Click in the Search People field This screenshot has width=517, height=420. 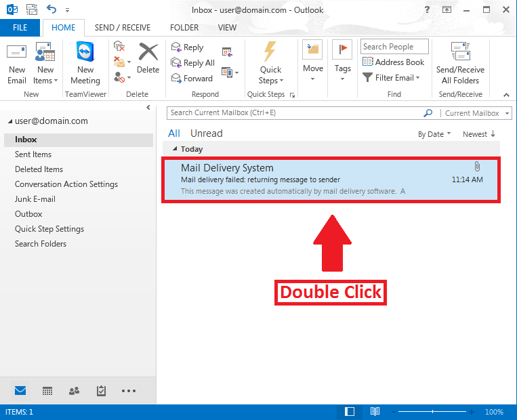394,47
